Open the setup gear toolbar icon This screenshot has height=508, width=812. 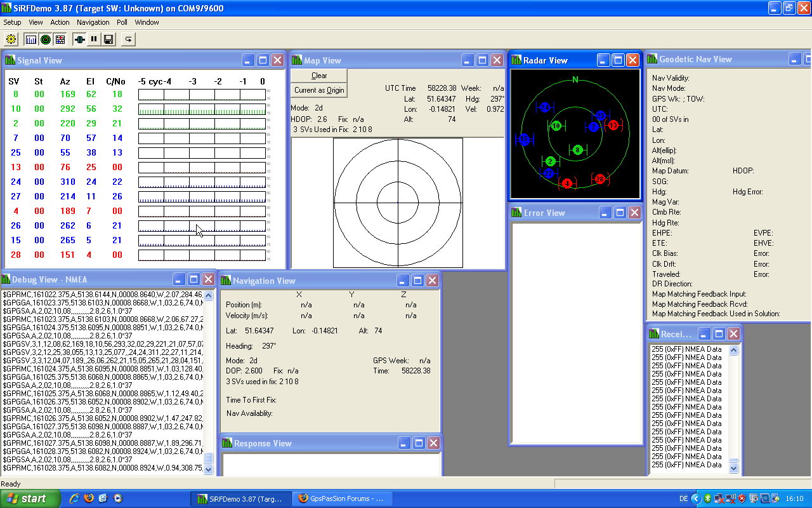tap(11, 39)
